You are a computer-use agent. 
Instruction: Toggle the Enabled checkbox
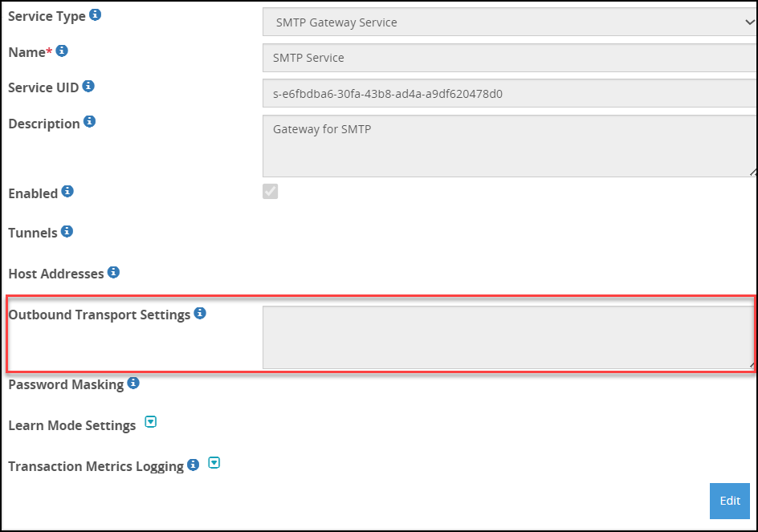pyautogui.click(x=271, y=191)
